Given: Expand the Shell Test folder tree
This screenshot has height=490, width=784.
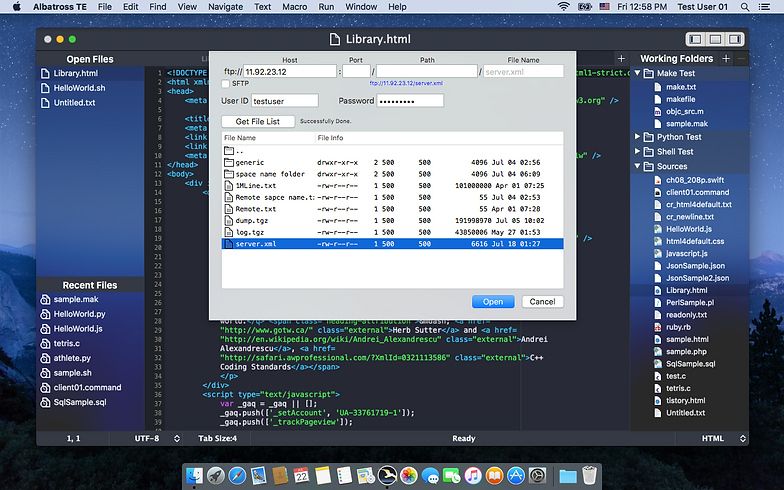Looking at the screenshot, I should (x=638, y=151).
